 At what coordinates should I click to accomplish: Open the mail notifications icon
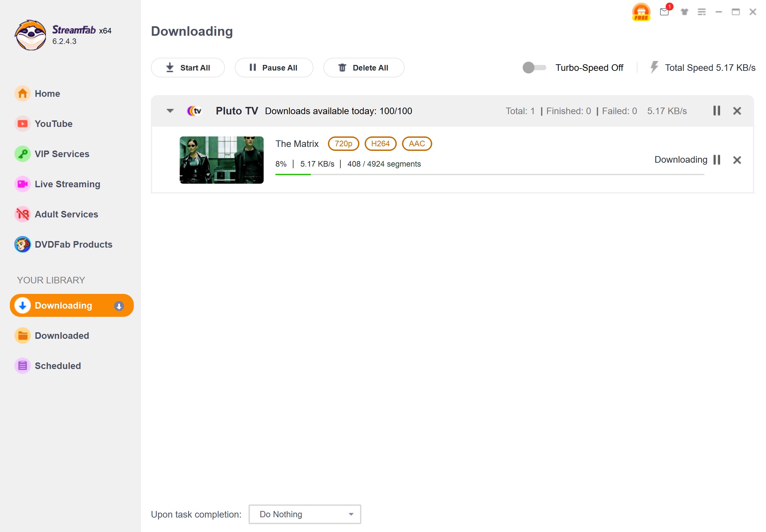click(664, 12)
